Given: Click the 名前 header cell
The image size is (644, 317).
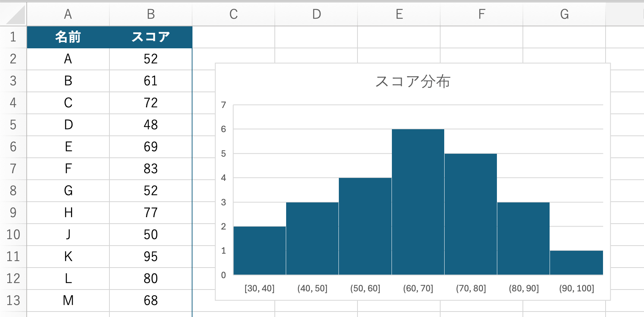Looking at the screenshot, I should (68, 37).
